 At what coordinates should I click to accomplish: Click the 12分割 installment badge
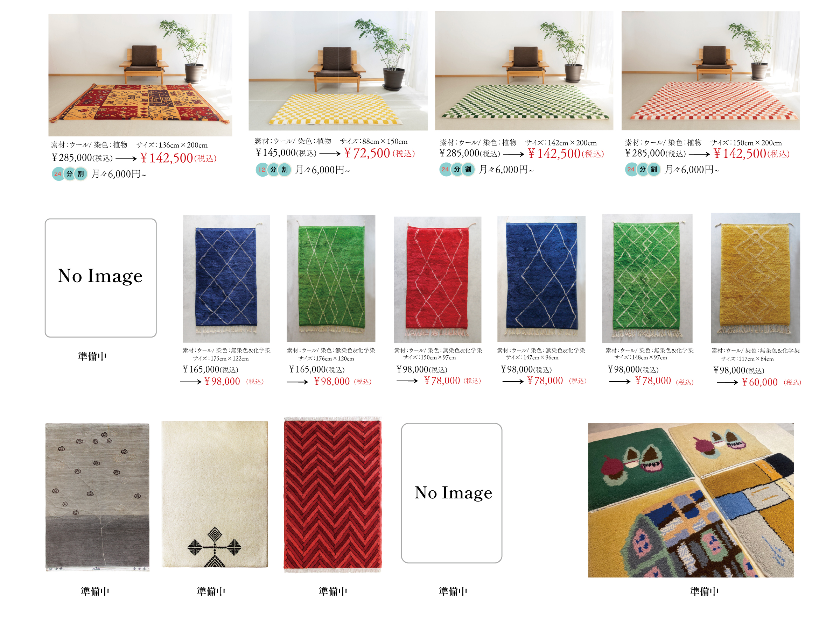tap(273, 170)
